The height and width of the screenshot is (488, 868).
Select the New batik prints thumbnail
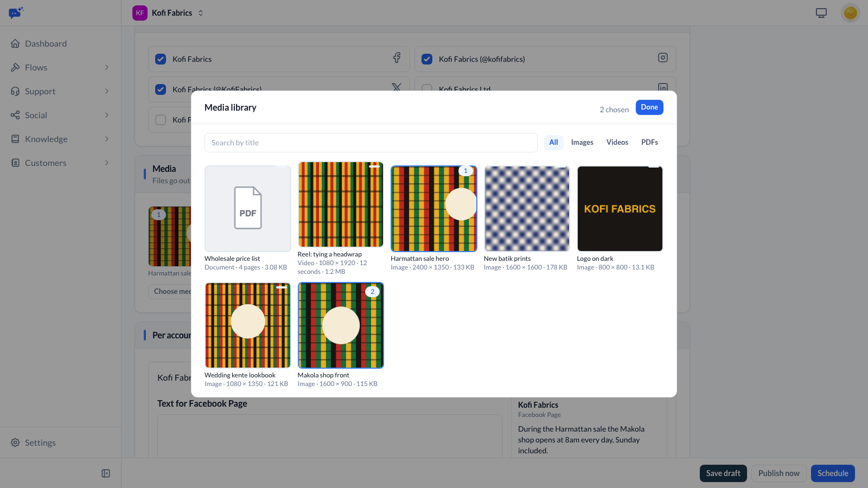527,209
